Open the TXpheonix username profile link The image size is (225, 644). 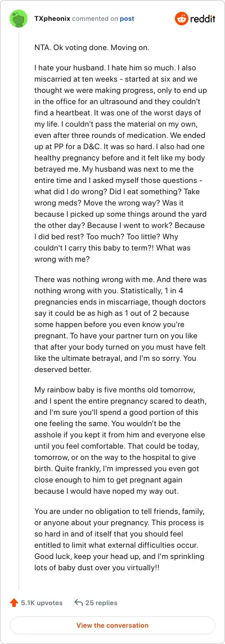[x=52, y=19]
